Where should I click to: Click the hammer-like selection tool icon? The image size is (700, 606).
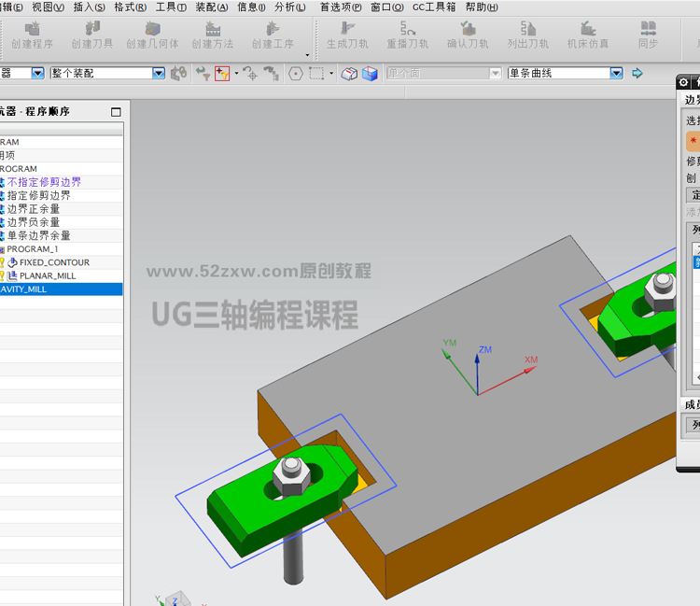(272, 73)
